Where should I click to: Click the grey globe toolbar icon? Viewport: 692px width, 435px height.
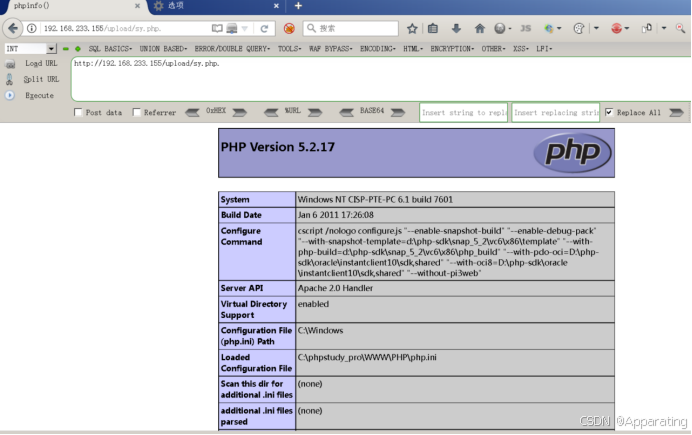tap(500, 28)
